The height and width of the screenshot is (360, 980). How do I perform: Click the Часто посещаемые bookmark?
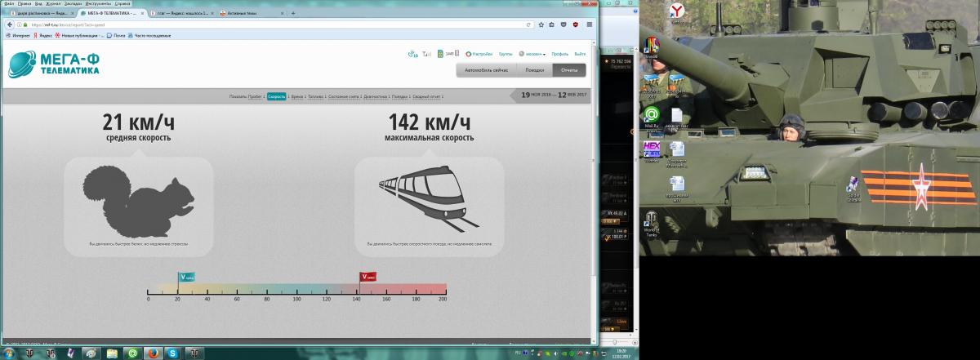(x=149, y=35)
